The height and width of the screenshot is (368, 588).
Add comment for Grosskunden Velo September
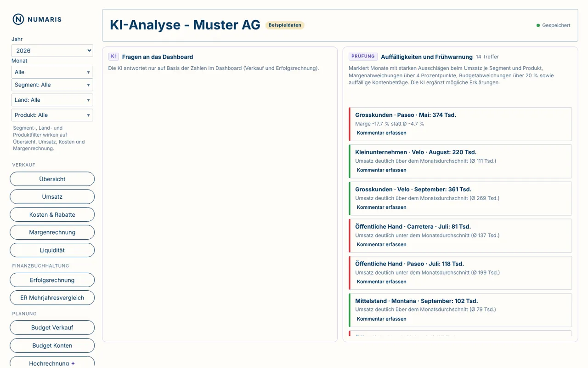[x=382, y=207]
